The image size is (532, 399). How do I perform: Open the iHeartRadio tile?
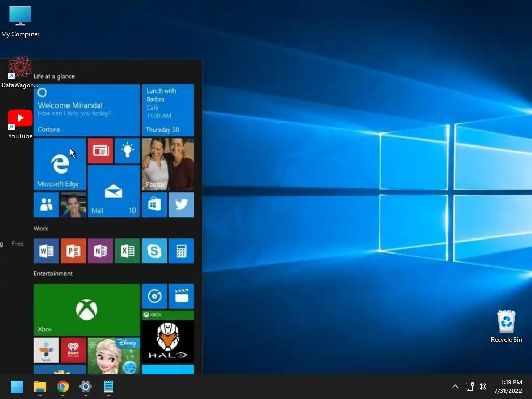coord(73,350)
